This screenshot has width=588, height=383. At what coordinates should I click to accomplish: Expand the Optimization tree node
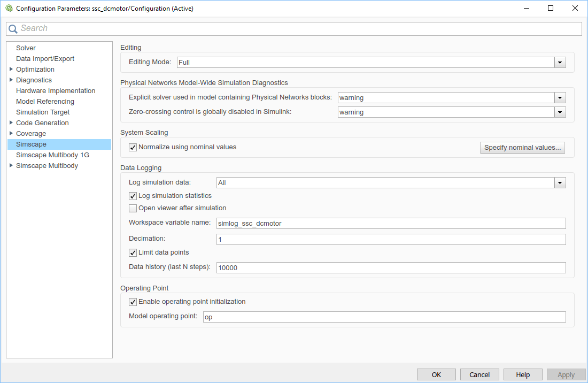(11, 70)
